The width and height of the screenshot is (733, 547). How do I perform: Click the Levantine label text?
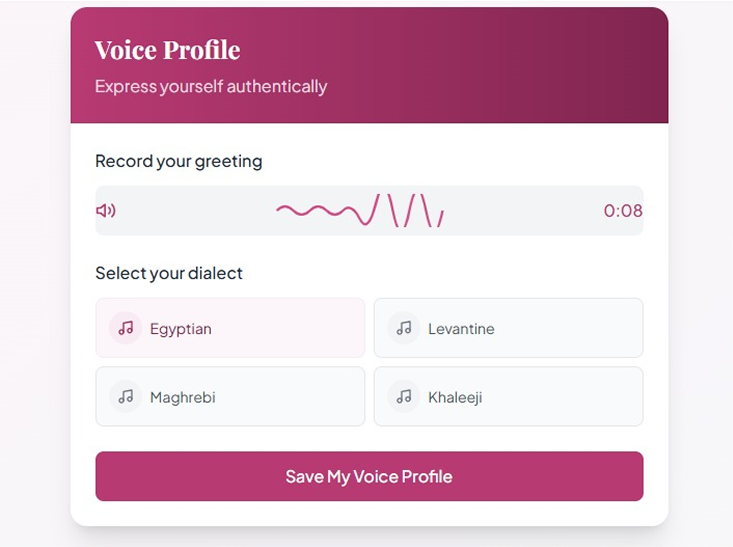(461, 329)
